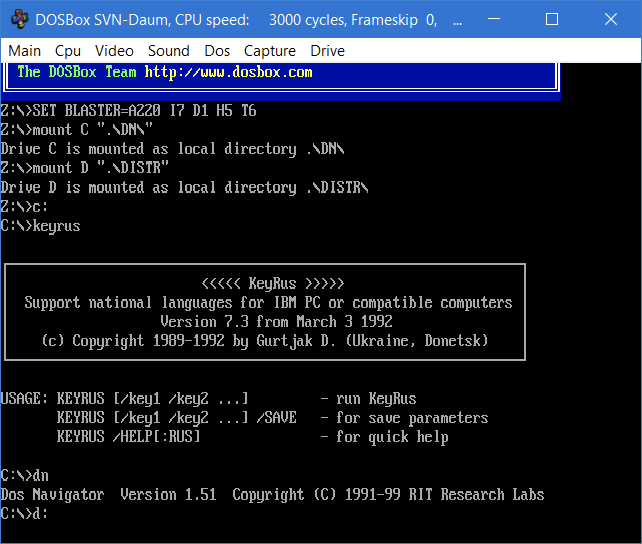Click the mount C ".\DN\" command line
The image size is (642, 544).
click(77, 130)
